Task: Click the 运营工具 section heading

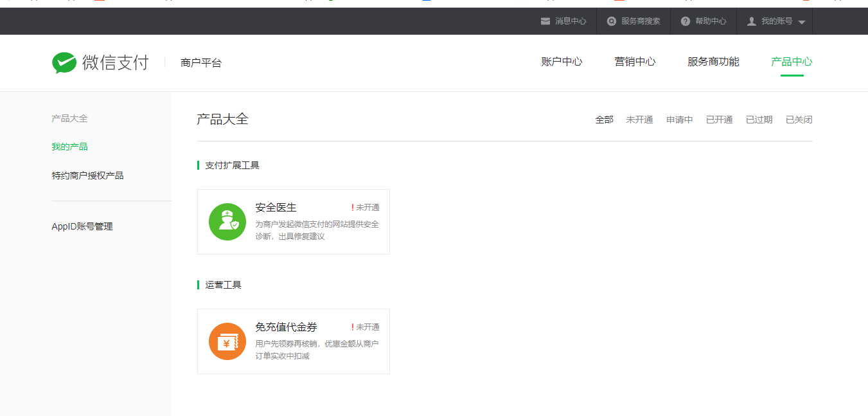Action: [x=223, y=285]
